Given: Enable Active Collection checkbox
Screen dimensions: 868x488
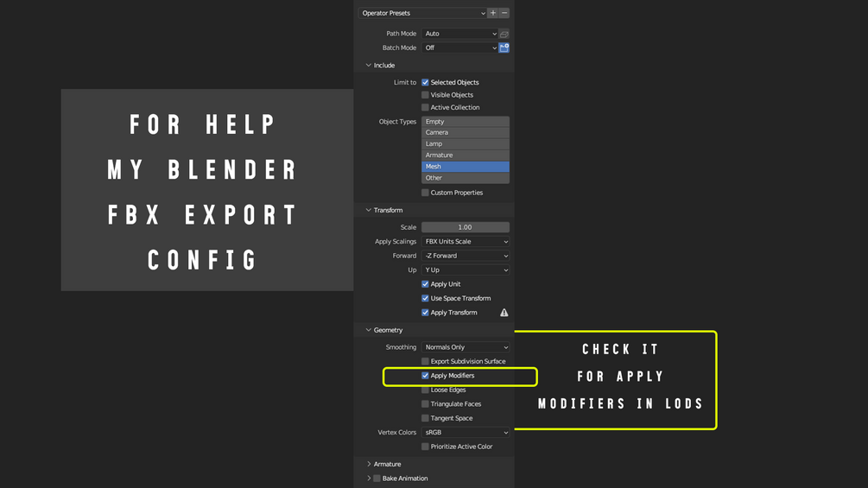Looking at the screenshot, I should [x=425, y=108].
